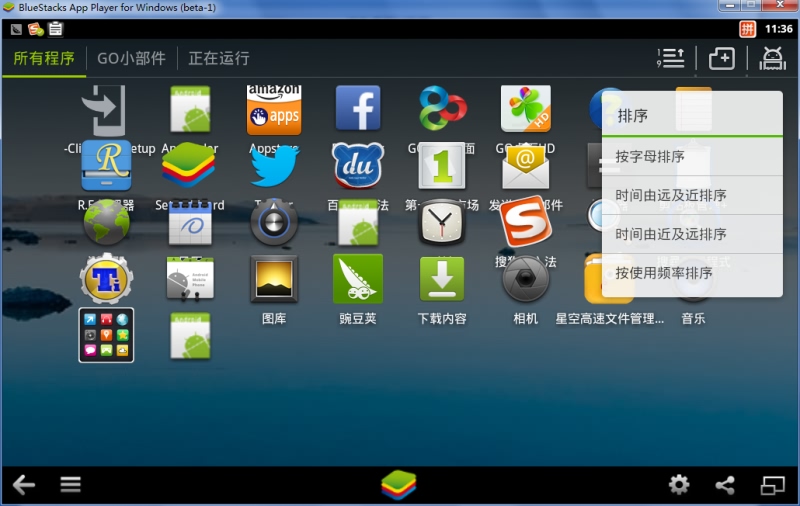Screen dimensions: 800x506
Task: Open the colorful app-grid folder icon
Action: (x=106, y=335)
